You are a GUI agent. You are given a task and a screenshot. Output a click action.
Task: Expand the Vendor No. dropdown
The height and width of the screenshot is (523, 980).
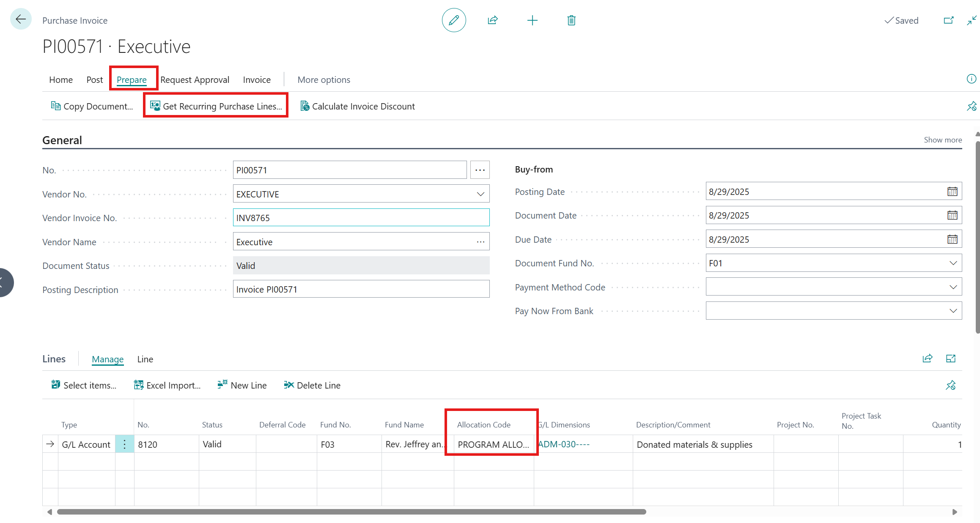click(x=480, y=194)
